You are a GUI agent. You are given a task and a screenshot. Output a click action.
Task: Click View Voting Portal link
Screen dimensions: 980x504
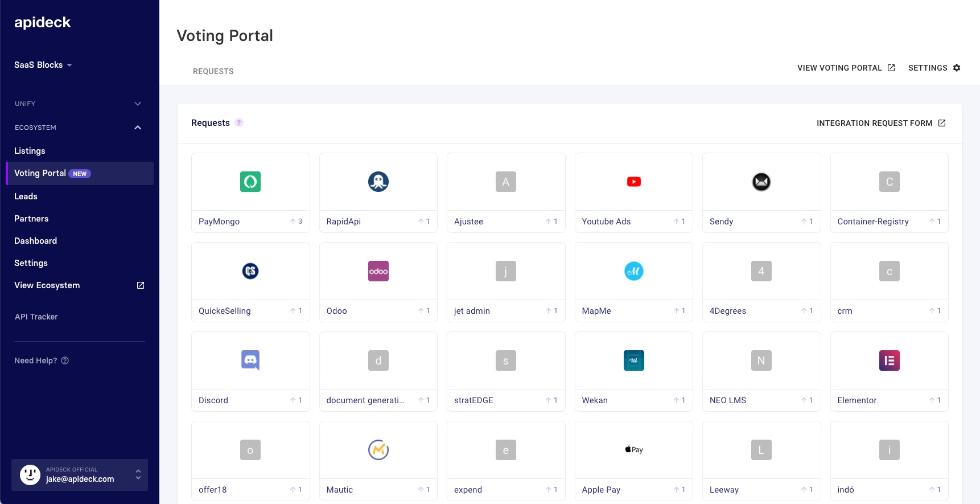pyautogui.click(x=846, y=68)
